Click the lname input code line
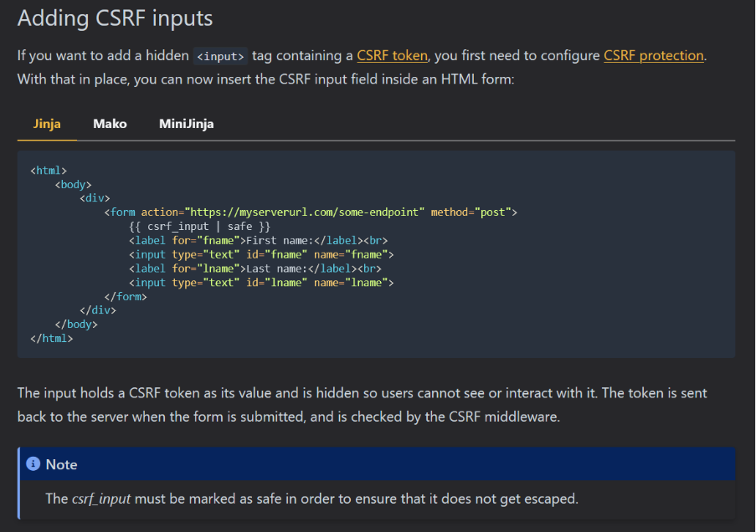The height and width of the screenshot is (532, 756). [x=261, y=283]
